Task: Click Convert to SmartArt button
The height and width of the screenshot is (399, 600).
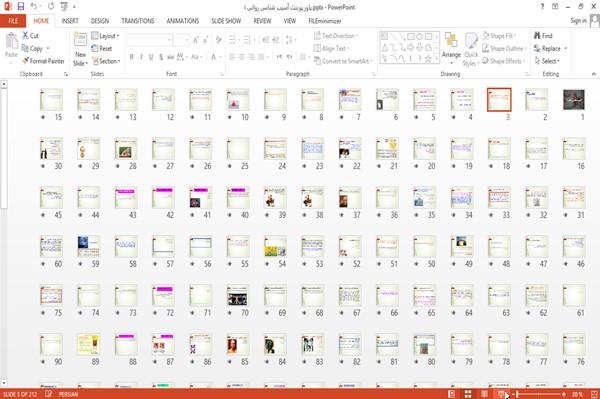Action: (342, 61)
